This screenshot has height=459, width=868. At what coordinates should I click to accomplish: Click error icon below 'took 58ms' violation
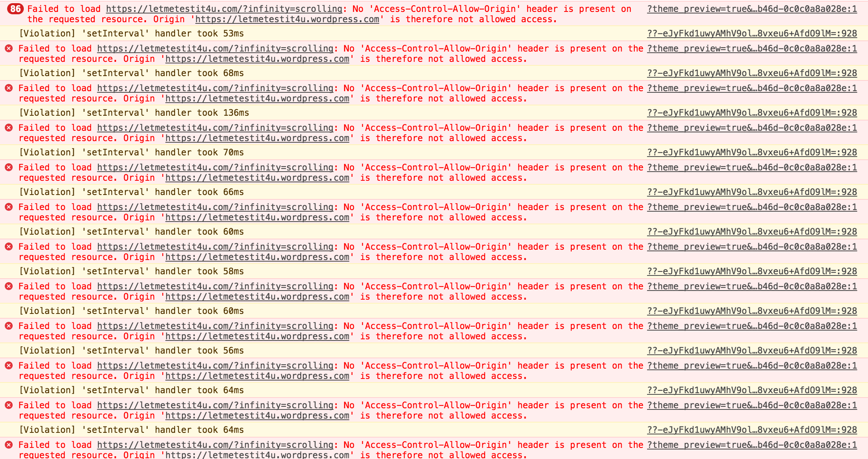pyautogui.click(x=9, y=286)
